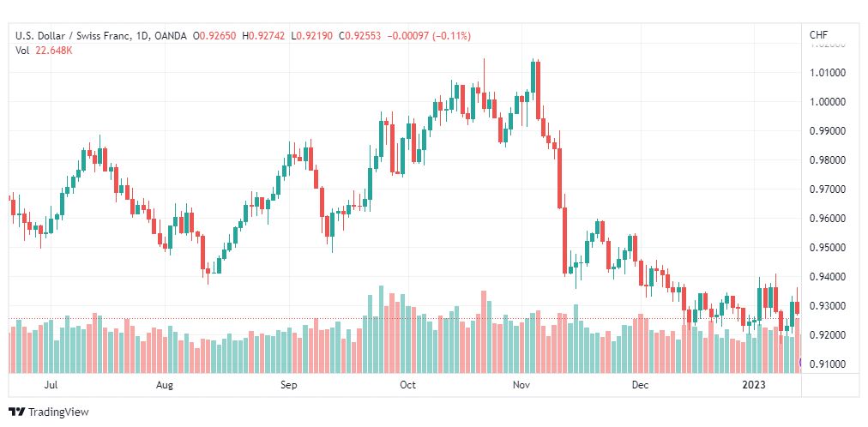This screenshot has width=868, height=427.
Task: Select the Nov label on time axis
Action: click(521, 385)
